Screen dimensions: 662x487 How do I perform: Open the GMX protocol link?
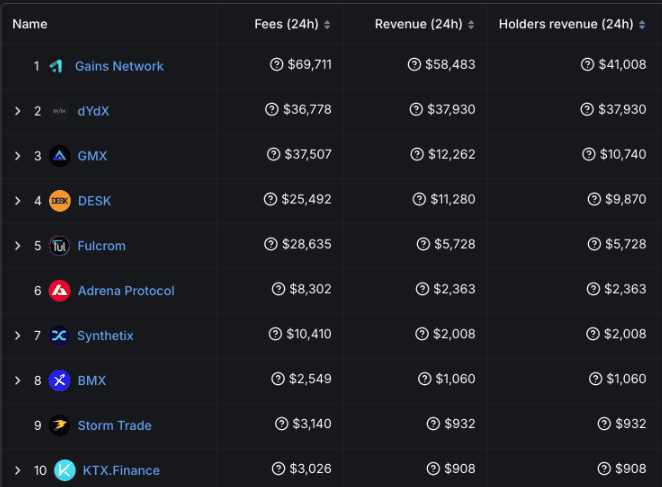92,156
